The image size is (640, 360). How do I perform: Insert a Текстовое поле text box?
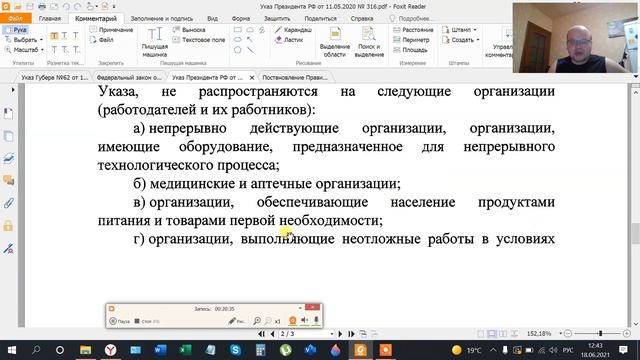point(199,40)
